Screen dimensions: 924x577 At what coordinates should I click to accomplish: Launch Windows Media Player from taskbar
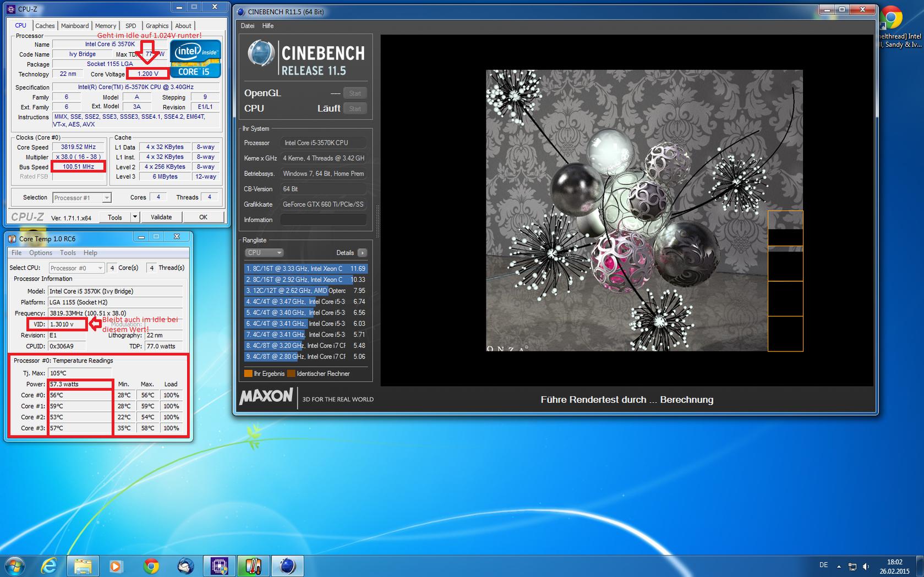pos(116,566)
